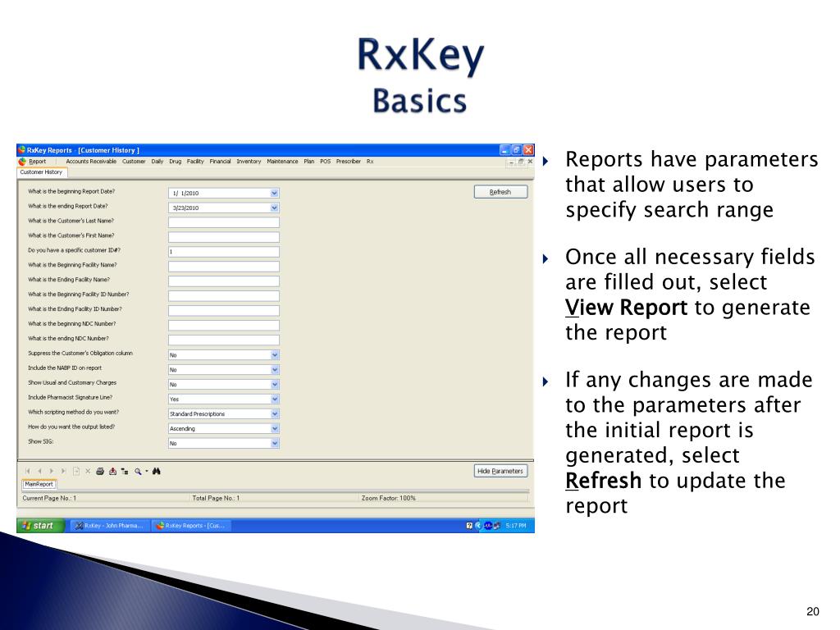The height and width of the screenshot is (630, 840).
Task: Go to next page in report toolbar
Action: click(x=52, y=472)
